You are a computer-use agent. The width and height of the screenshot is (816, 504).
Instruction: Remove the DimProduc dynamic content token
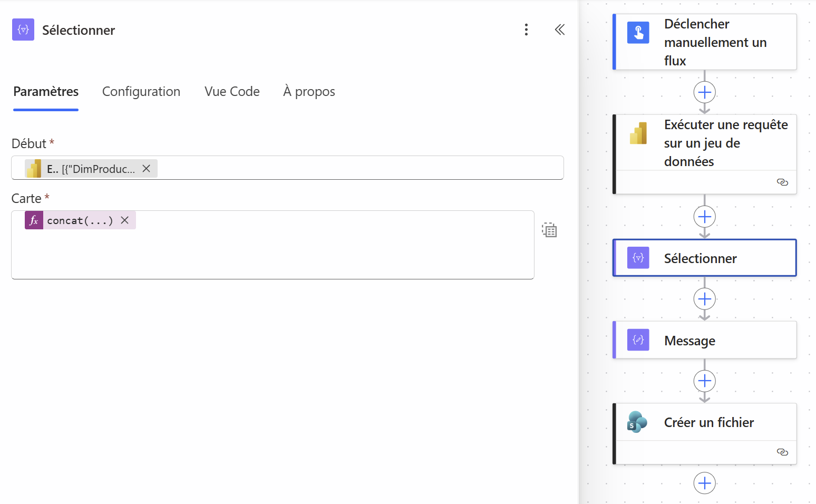pos(147,169)
